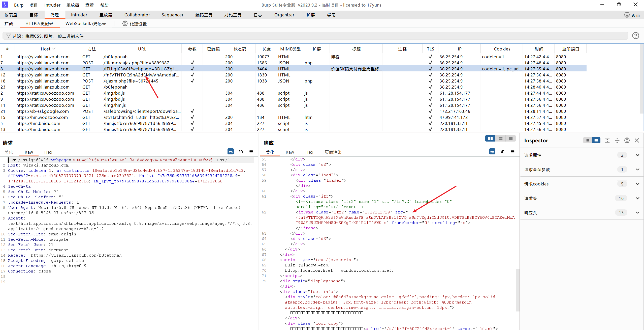Collapse all Inspector sections icon
Image resolution: width=644 pixels, height=330 pixels.
click(617, 141)
